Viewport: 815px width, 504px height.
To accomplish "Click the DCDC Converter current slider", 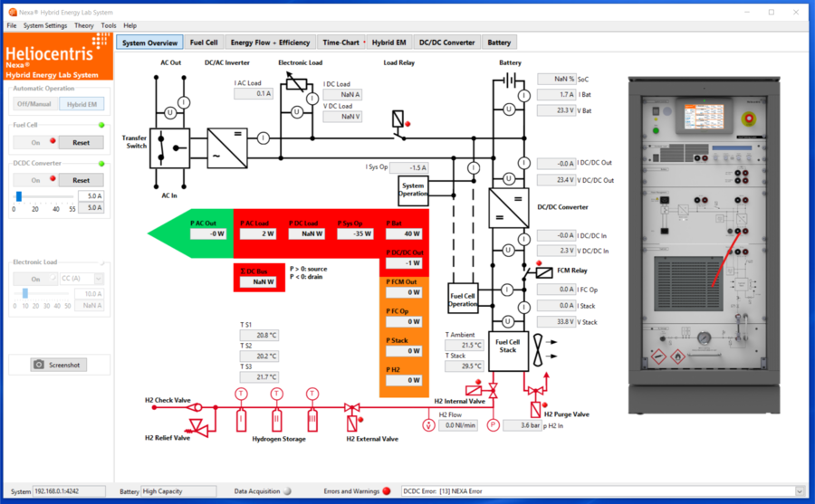I will [43, 195].
